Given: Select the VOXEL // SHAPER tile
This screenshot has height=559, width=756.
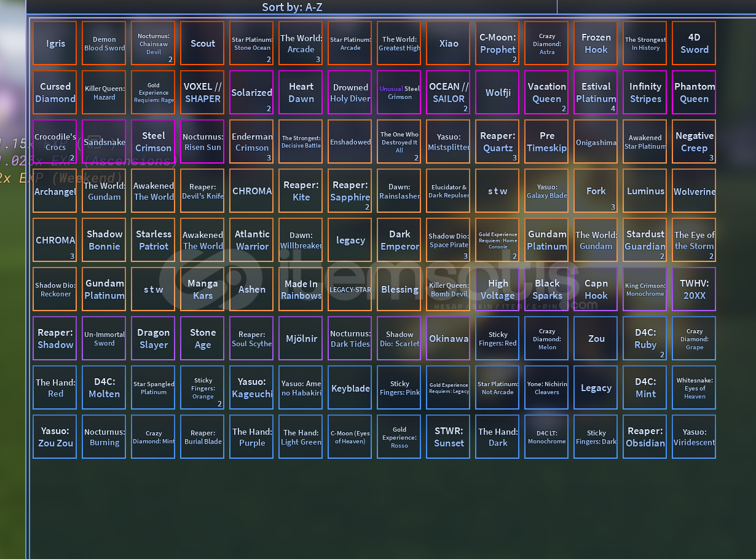Looking at the screenshot, I should (x=203, y=93).
